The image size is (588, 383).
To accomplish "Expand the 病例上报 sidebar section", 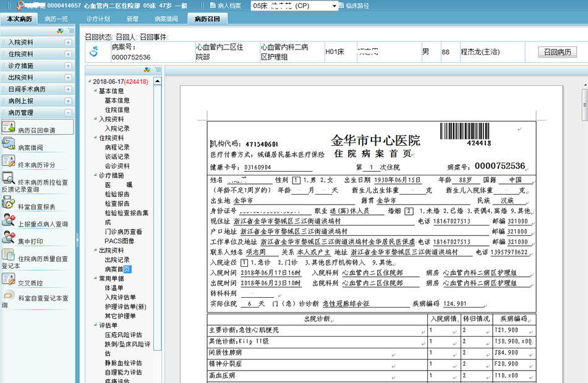I will point(68,101).
